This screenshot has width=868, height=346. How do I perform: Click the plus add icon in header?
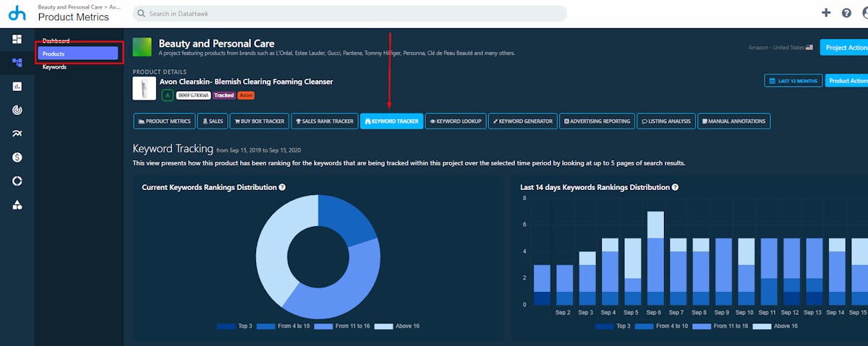(x=827, y=13)
